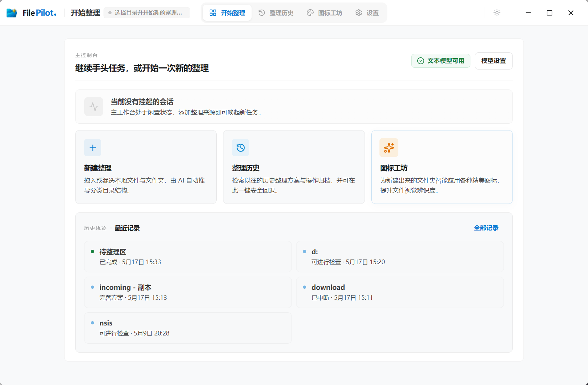Select the 开始整理 tab
The width and height of the screenshot is (588, 385).
click(x=227, y=13)
